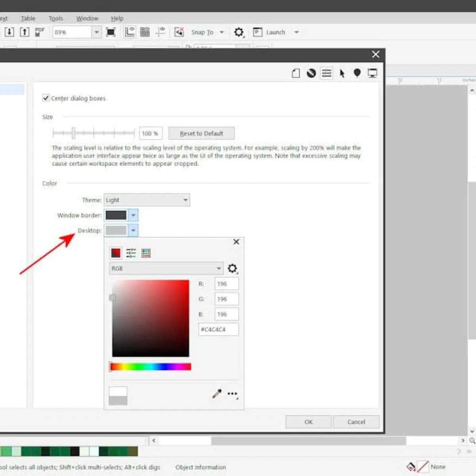Open the Theme Light dropdown
Viewport: 476px width, 476px height.
[147, 200]
